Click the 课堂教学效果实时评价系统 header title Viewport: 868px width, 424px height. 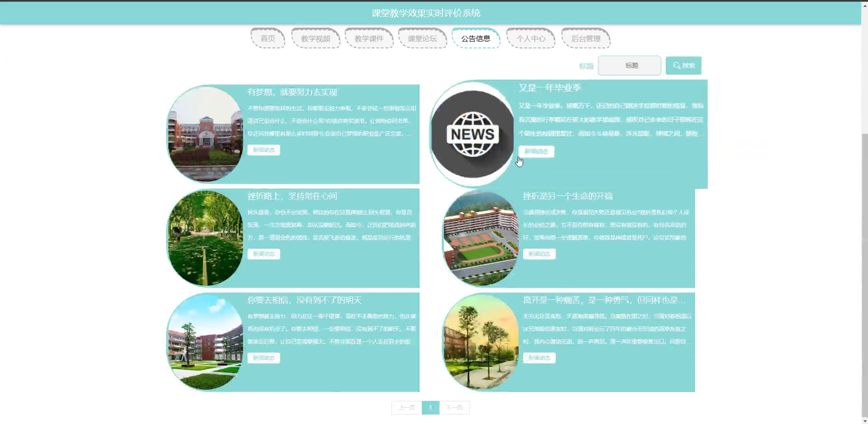426,13
